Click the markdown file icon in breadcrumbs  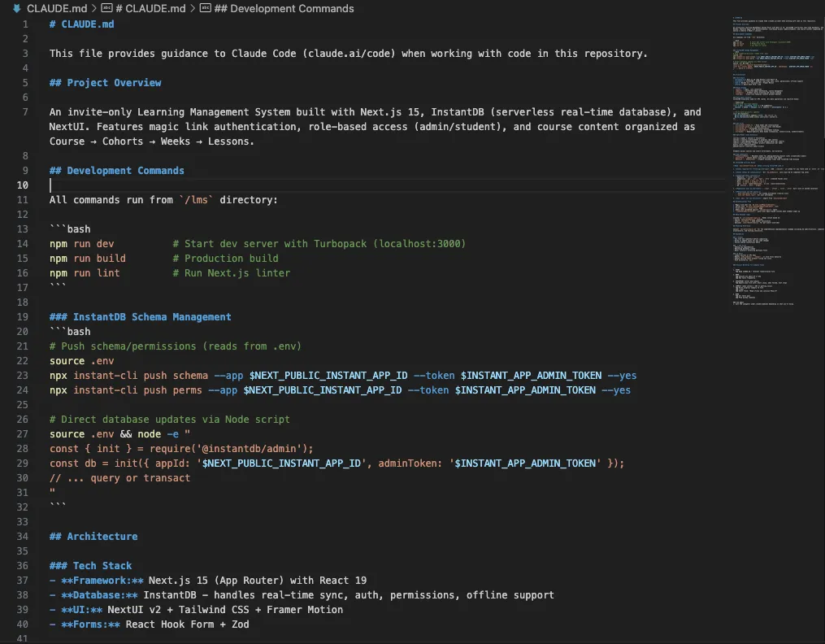pos(16,9)
